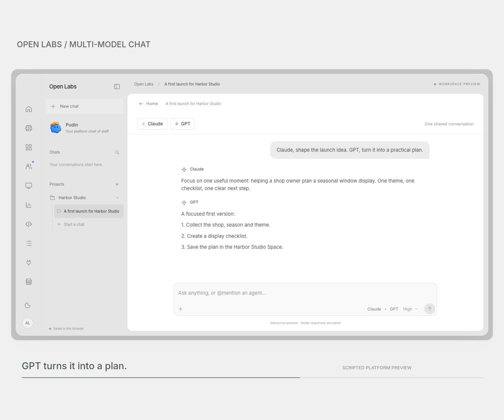This screenshot has width=504, height=420.
Task: Add an attachment with the composer plus
Action: click(x=181, y=309)
